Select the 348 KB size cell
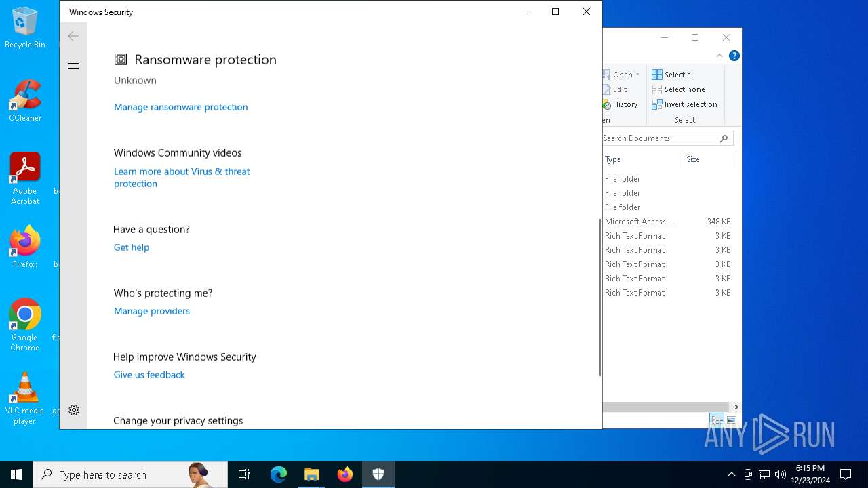 718,222
